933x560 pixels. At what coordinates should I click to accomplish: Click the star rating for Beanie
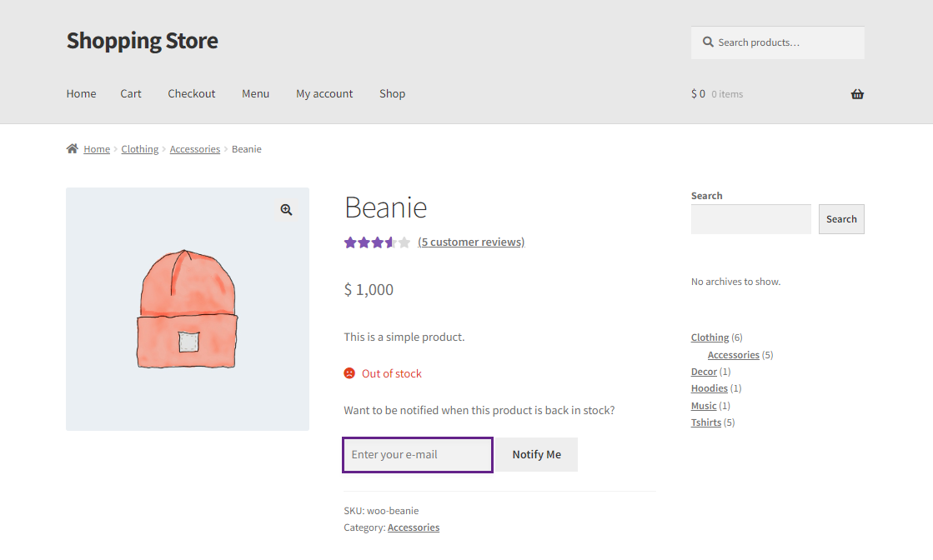(x=377, y=242)
